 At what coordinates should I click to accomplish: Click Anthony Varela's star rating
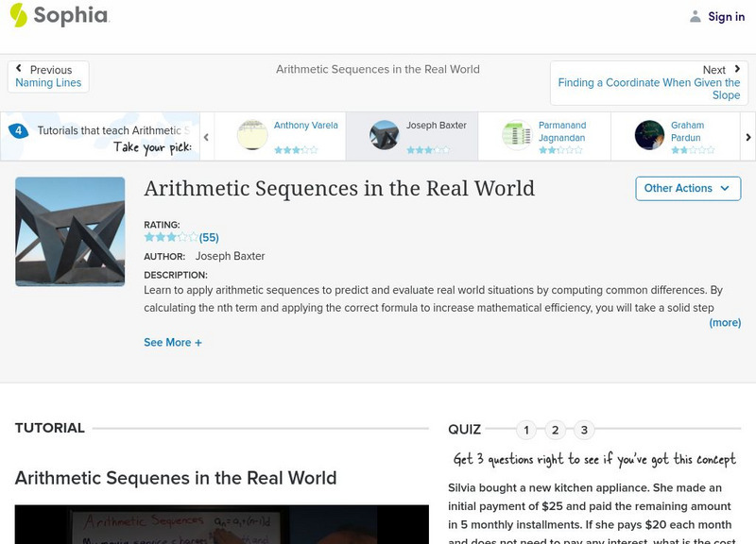coord(296,150)
